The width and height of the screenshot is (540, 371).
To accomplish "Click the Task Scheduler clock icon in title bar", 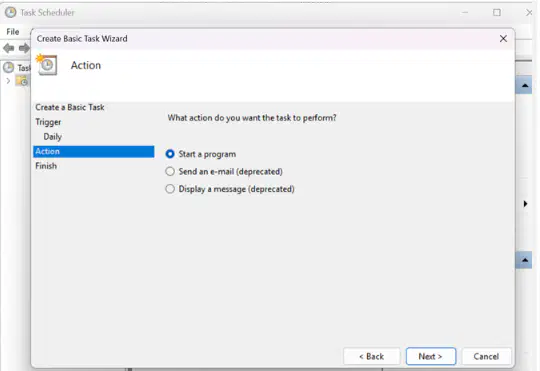I will (x=10, y=12).
